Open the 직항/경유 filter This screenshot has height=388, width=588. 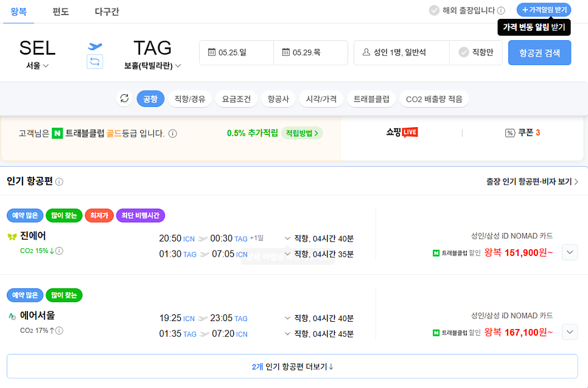190,99
